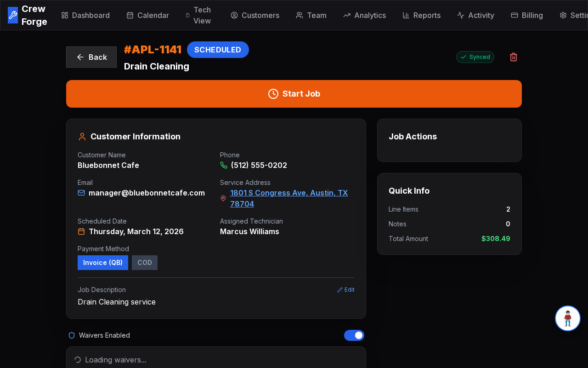
Task: Open the Reports page
Action: [x=422, y=15]
